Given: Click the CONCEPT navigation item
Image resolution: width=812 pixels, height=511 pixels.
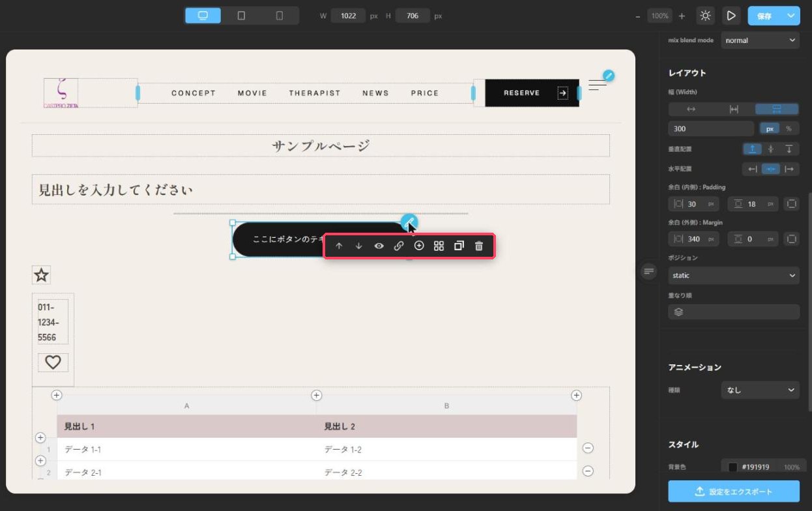Looking at the screenshot, I should (x=194, y=93).
